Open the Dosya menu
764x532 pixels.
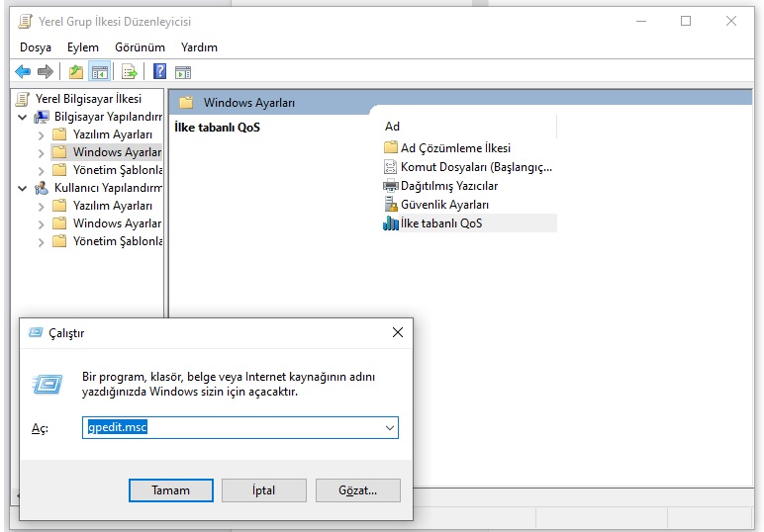(35, 47)
